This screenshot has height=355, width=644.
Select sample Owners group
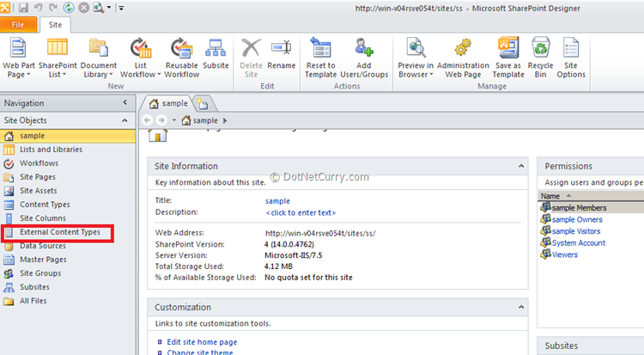click(577, 220)
